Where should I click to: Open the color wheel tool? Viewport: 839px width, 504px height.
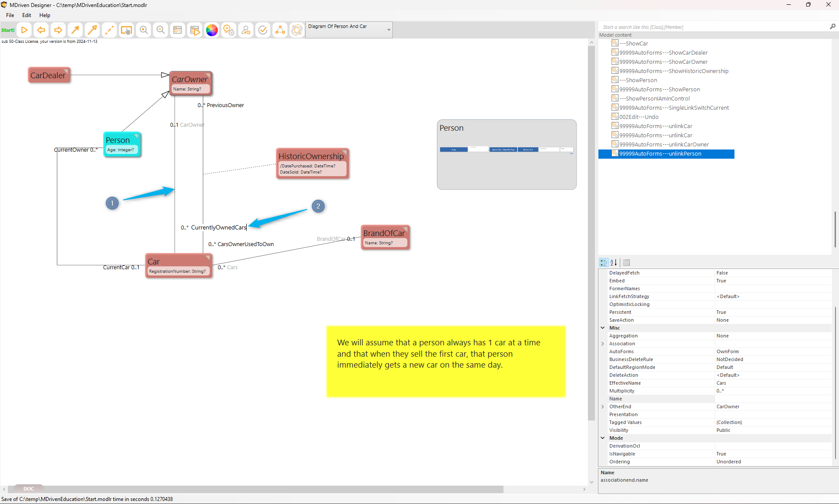click(x=212, y=30)
